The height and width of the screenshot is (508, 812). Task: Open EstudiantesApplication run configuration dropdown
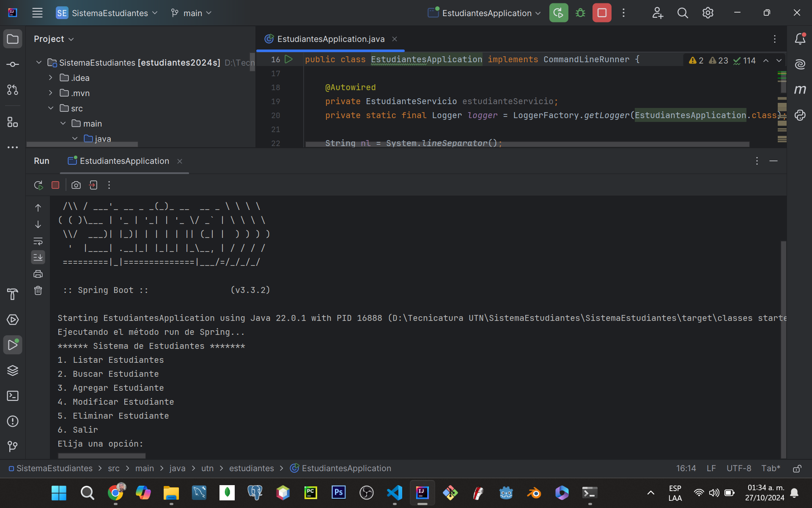pos(486,13)
